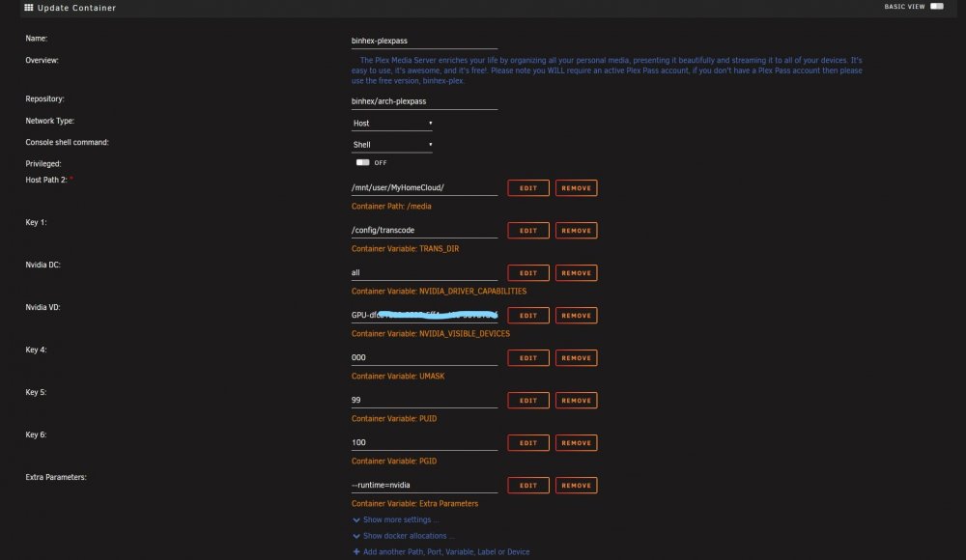Remove the Key 6 PGID variable
The width and height of the screenshot is (966, 560).
pos(576,443)
